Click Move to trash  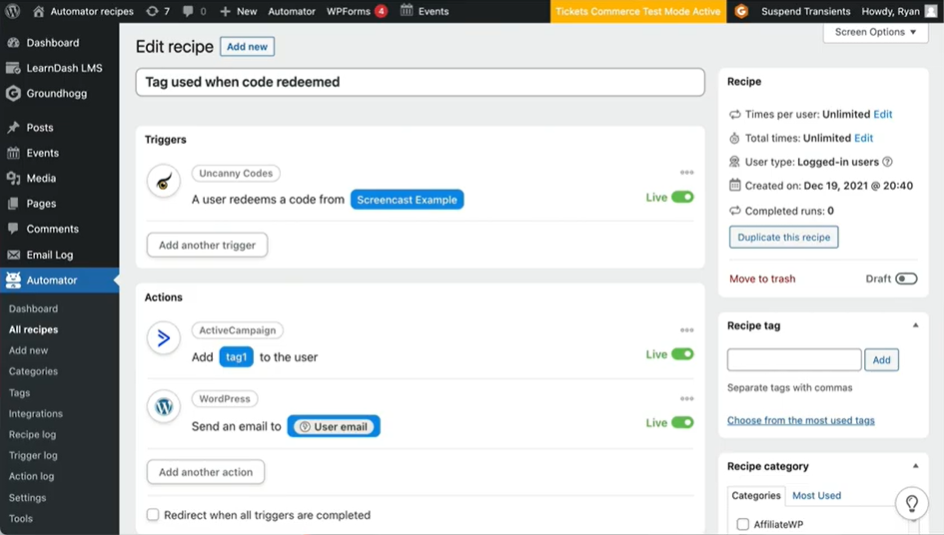click(762, 279)
